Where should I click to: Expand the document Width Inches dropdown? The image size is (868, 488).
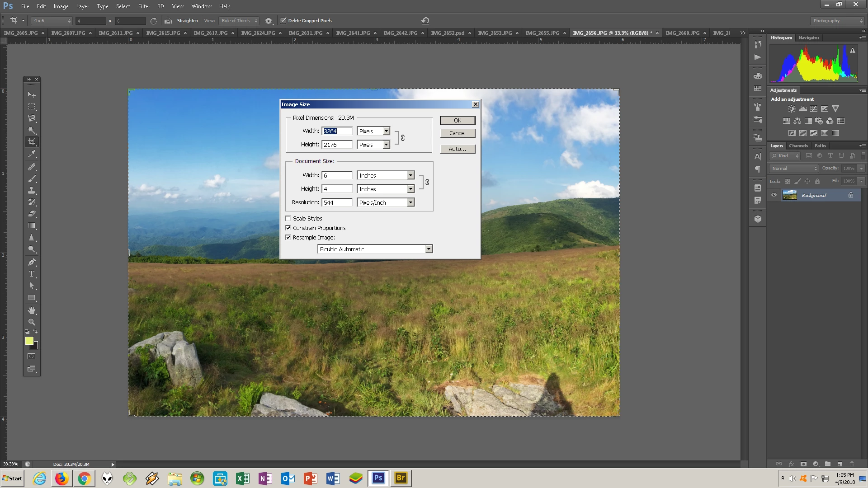point(410,175)
